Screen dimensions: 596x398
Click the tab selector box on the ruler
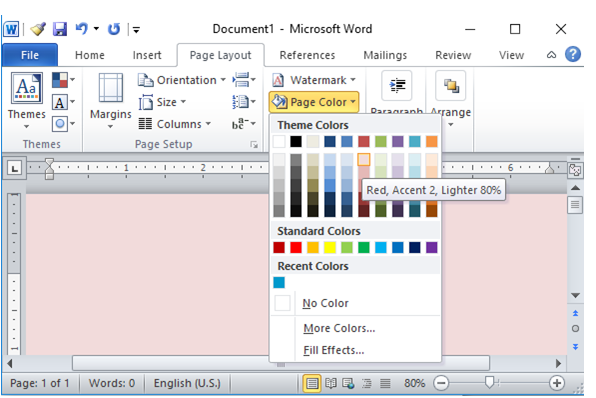click(14, 168)
